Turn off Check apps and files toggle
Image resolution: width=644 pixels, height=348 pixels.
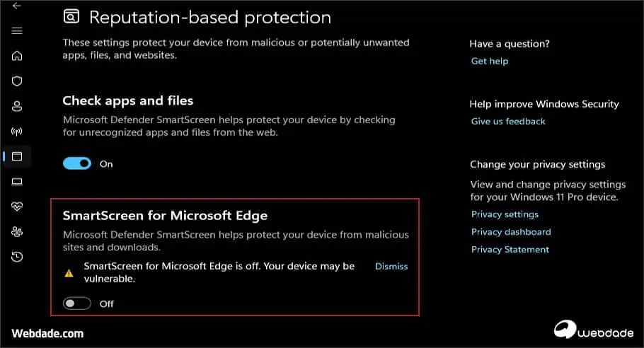pos(77,163)
